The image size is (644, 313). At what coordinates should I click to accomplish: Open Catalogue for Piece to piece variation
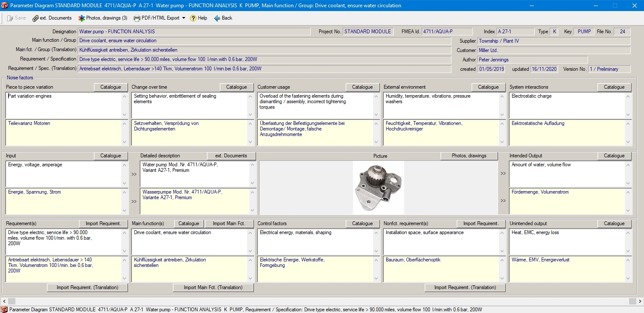[111, 87]
